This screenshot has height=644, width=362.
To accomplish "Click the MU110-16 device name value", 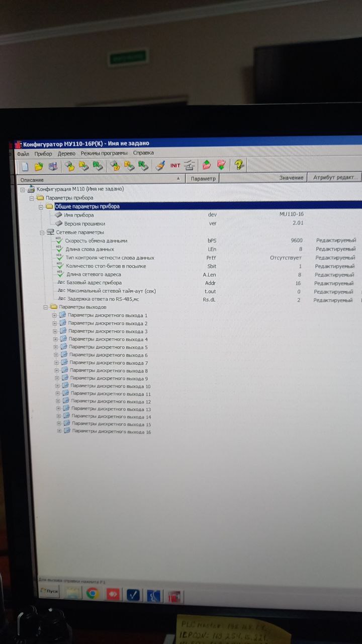I will 292,214.
